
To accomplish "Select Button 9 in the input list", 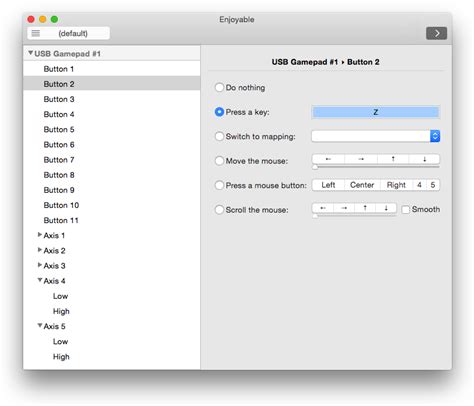I will click(x=112, y=190).
